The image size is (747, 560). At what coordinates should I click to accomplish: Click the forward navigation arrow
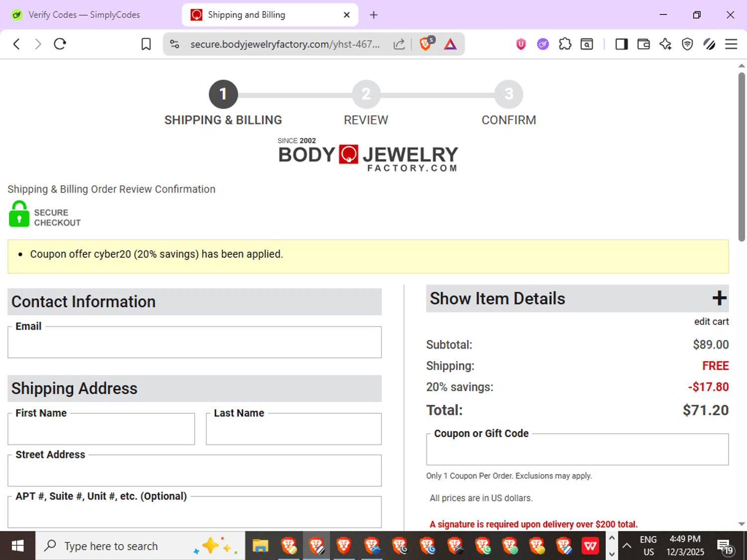coord(38,44)
